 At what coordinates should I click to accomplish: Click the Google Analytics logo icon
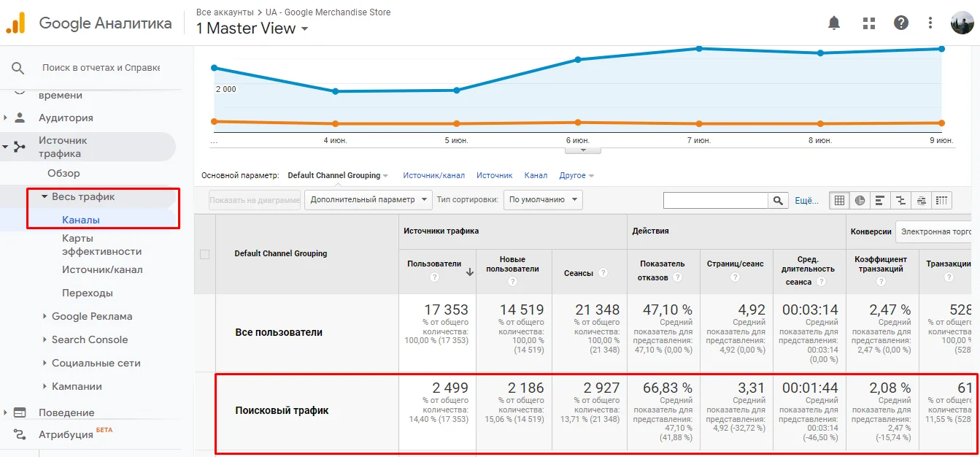click(x=15, y=23)
